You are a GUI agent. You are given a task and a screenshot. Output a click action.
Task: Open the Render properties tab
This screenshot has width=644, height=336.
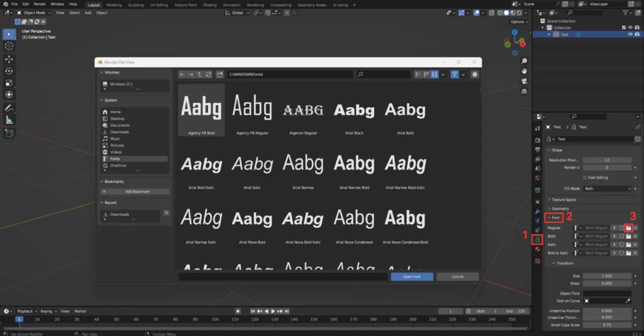(x=537, y=140)
